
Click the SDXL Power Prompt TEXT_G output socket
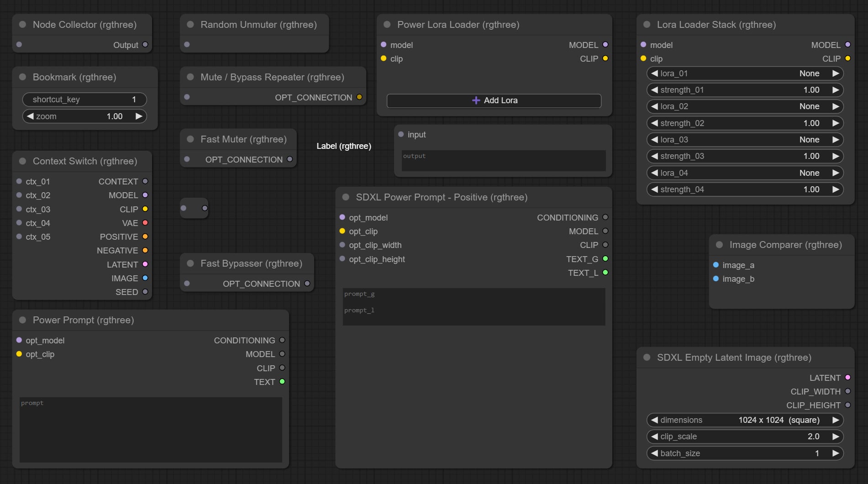pos(605,259)
